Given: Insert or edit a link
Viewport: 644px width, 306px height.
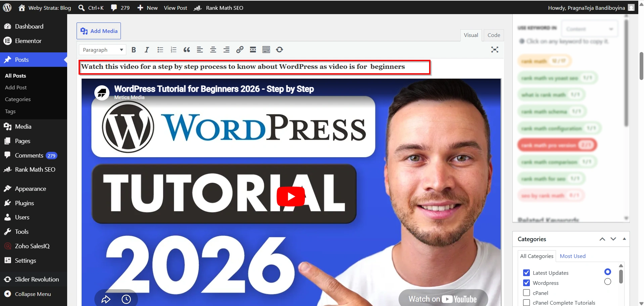Looking at the screenshot, I should (240, 50).
